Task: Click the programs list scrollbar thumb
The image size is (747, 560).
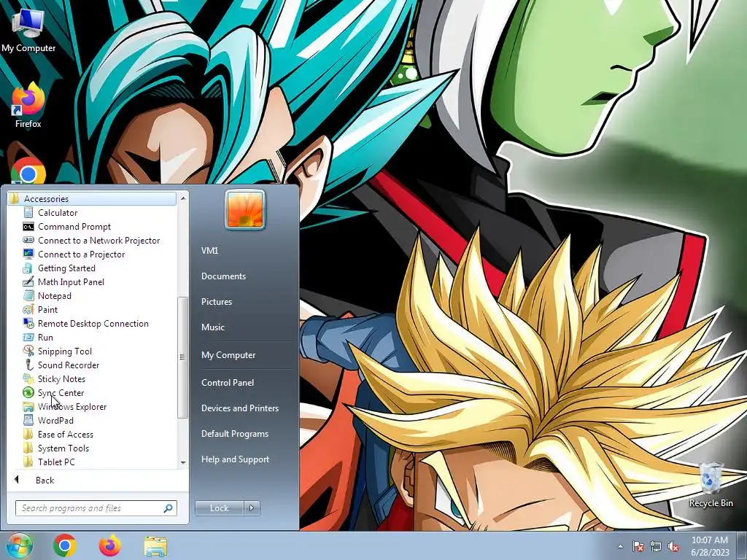Action: coord(182,357)
